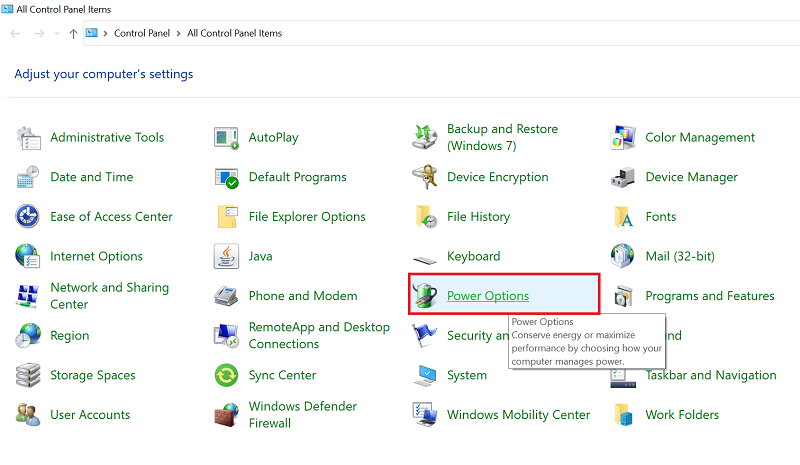Click address bar Control Panel icon

92,33
